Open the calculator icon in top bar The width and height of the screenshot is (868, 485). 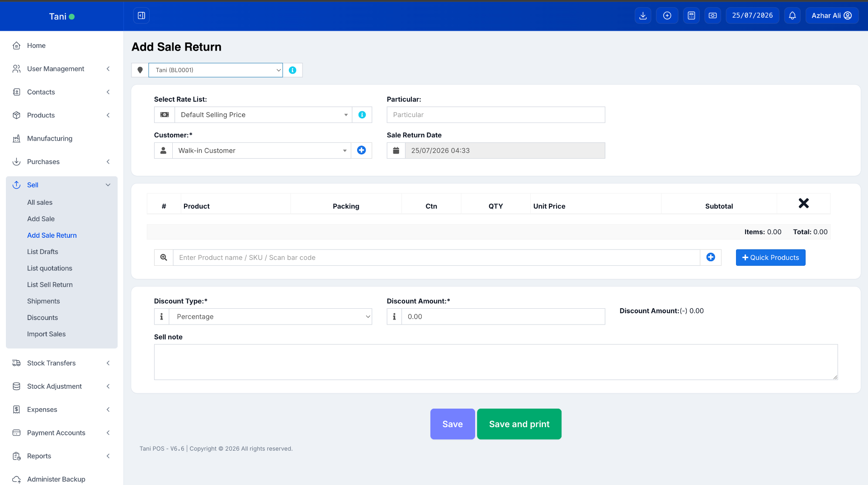click(691, 16)
